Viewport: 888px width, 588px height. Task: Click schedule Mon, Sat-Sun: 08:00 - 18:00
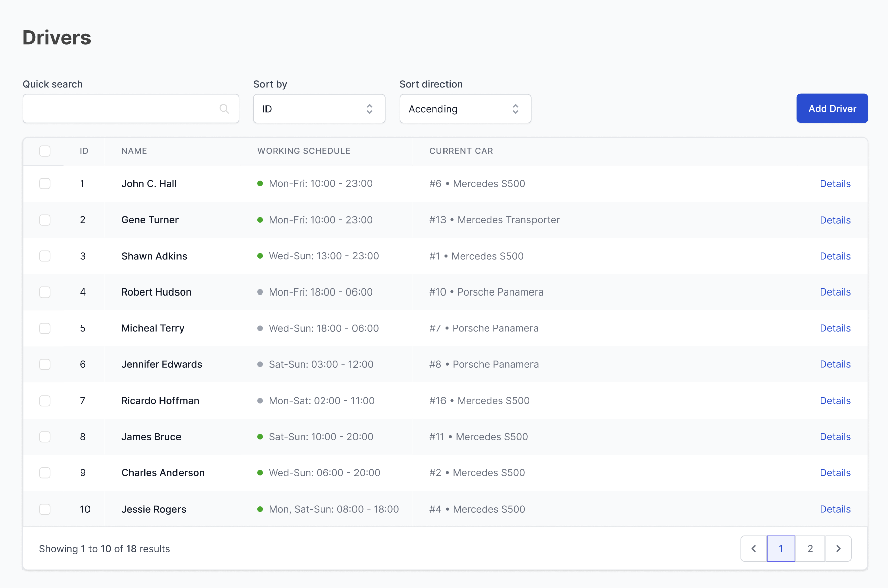(x=333, y=509)
